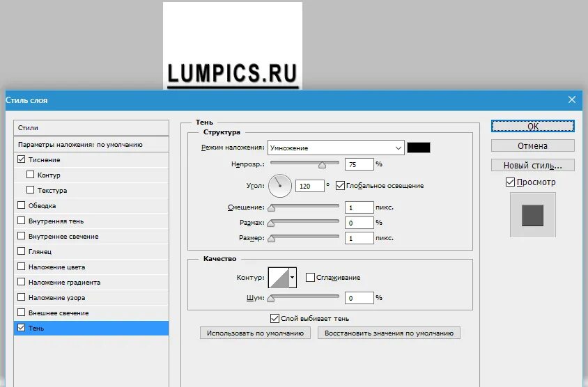The height and width of the screenshot is (387, 588).
Task: Click the Угол angle dial
Action: pos(280,186)
